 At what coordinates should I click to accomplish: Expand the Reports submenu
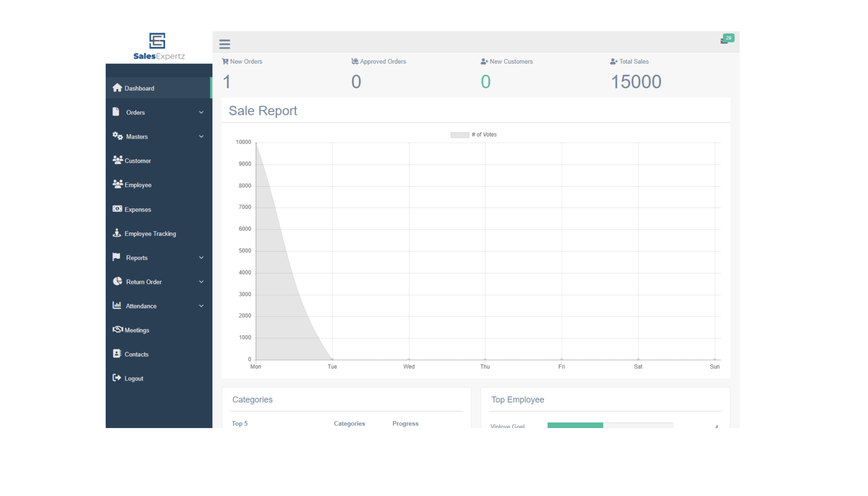click(158, 258)
